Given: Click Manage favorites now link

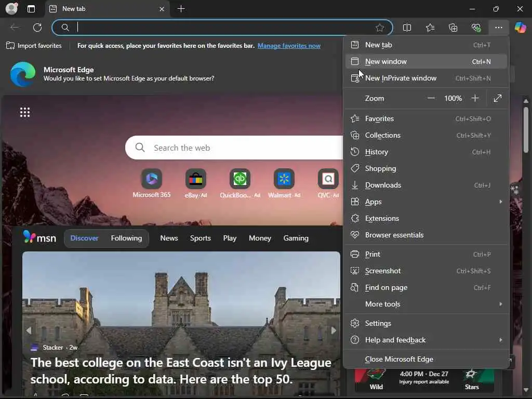Looking at the screenshot, I should (x=289, y=46).
